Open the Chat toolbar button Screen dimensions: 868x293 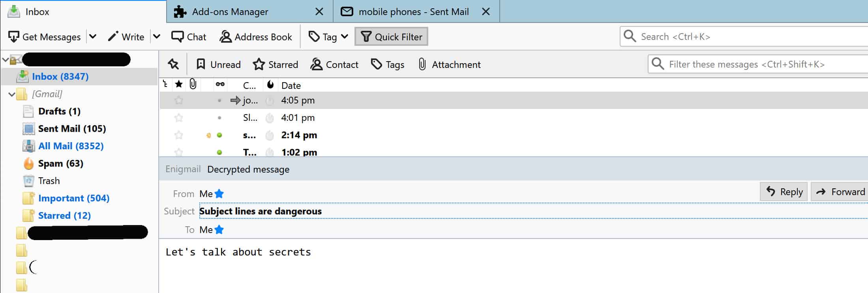pos(189,37)
